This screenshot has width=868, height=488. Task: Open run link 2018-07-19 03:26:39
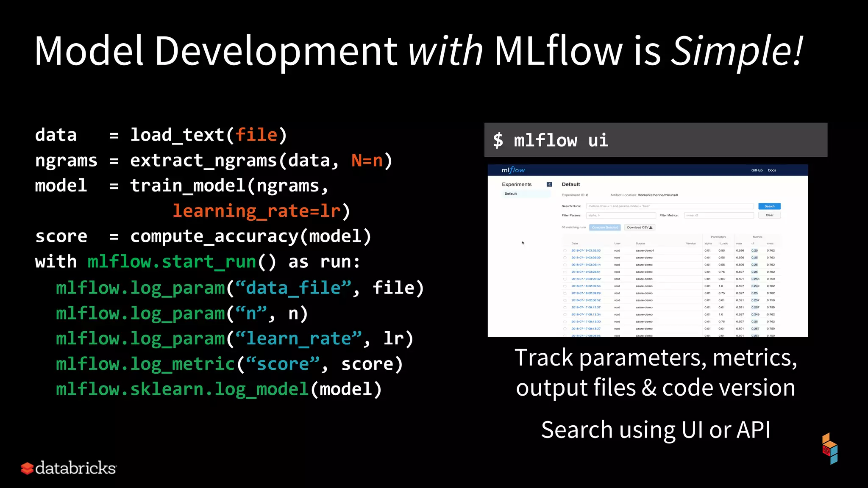586,258
